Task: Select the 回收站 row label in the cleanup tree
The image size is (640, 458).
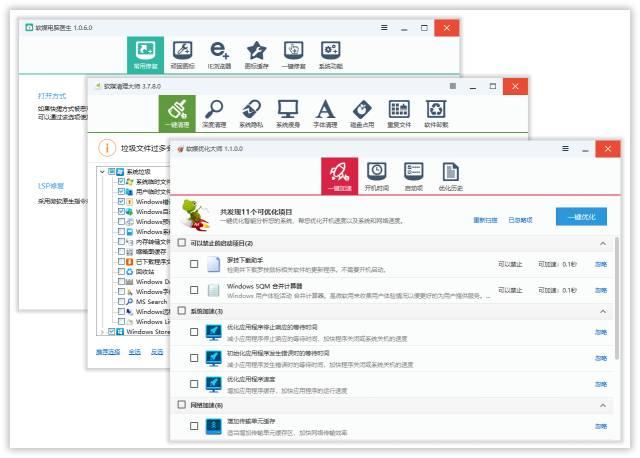Action: [x=145, y=271]
